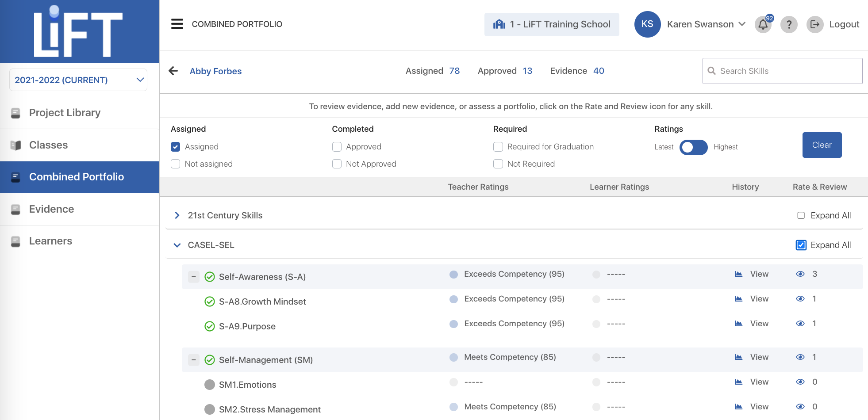Open Rate & Review eye for SM1.Emotions
The width and height of the screenshot is (868, 420).
800,382
